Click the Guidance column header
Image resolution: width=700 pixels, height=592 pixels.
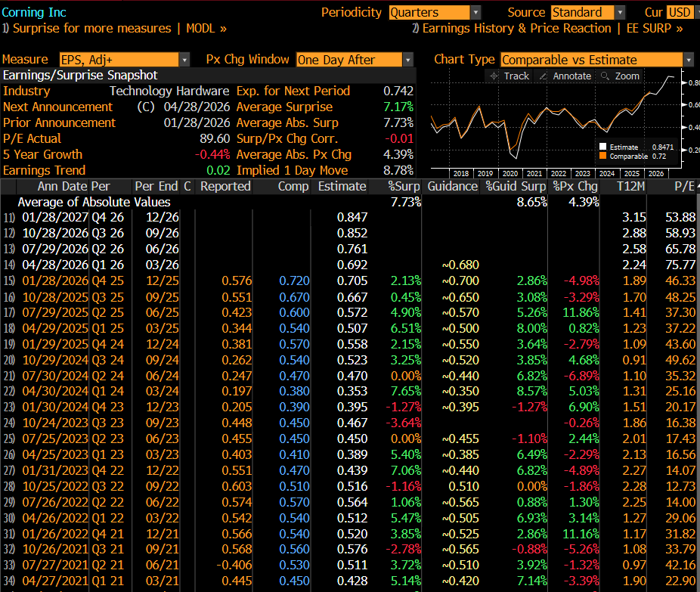click(x=452, y=186)
